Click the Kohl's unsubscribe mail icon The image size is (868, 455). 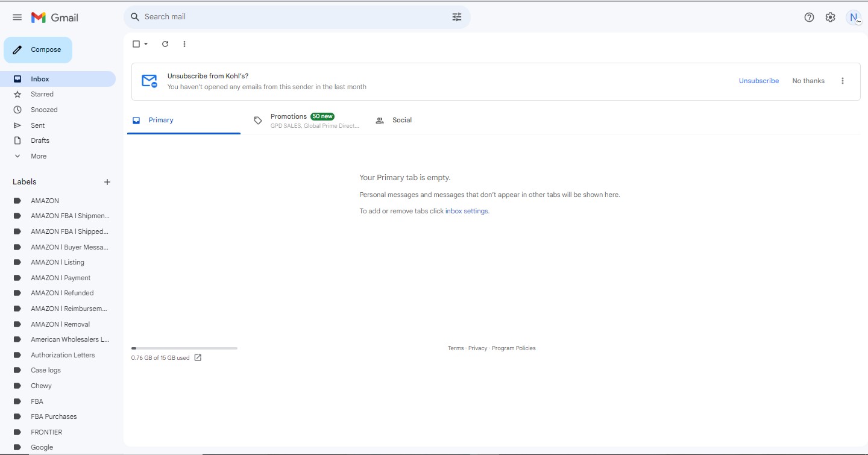point(149,81)
